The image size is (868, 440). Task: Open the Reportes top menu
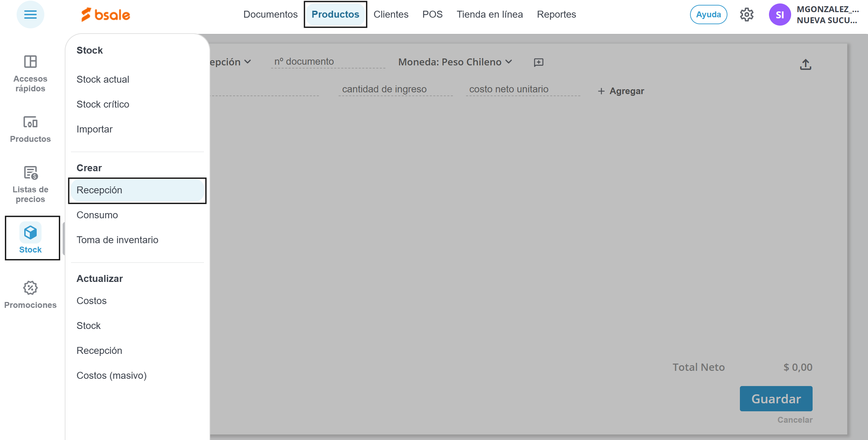556,15
